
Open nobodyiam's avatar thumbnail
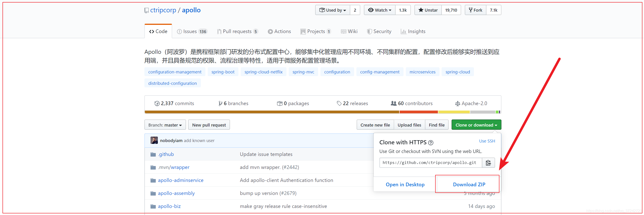pos(154,140)
